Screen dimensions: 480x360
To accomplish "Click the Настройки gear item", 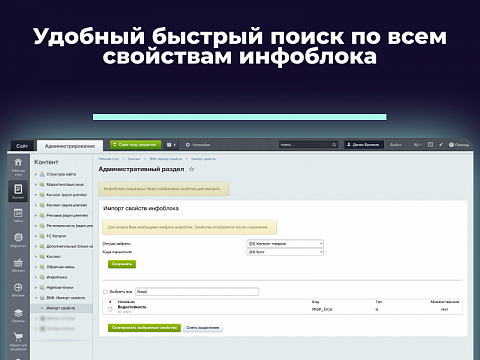I will tap(198, 145).
